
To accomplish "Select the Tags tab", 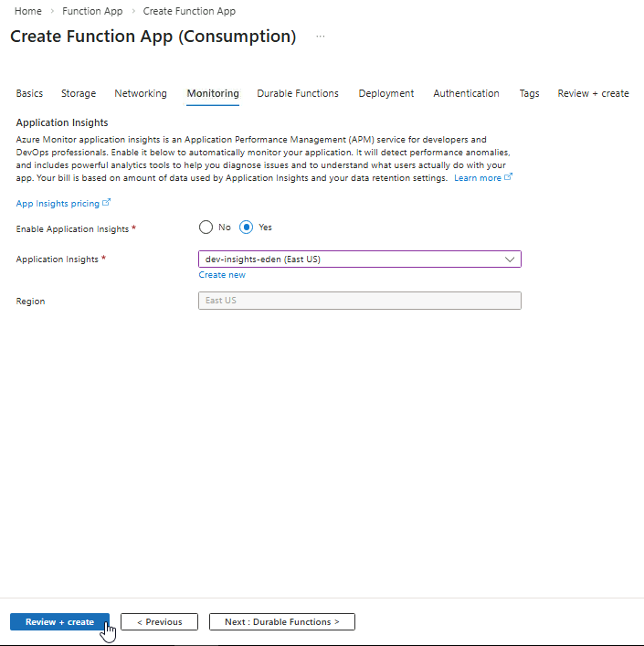I will (529, 93).
